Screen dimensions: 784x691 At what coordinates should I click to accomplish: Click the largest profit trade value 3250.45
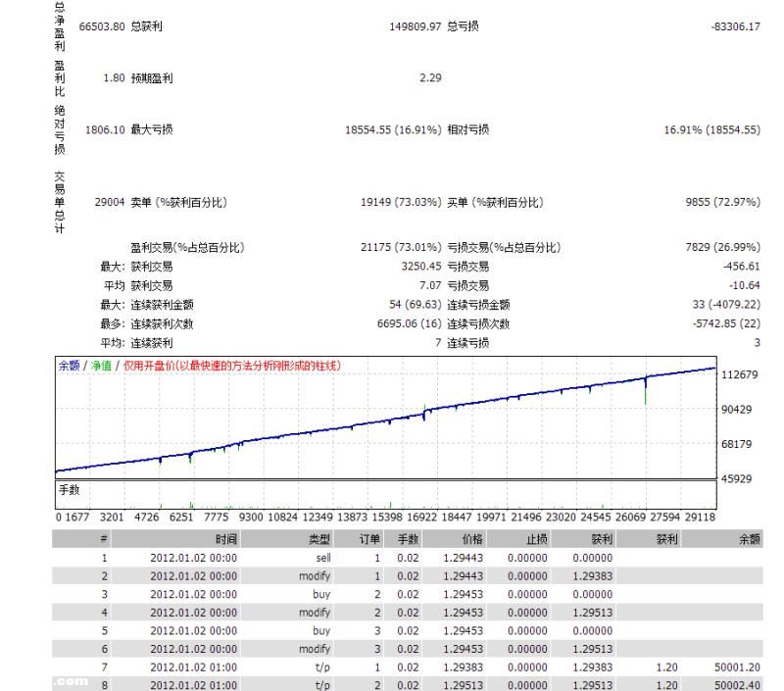point(421,267)
